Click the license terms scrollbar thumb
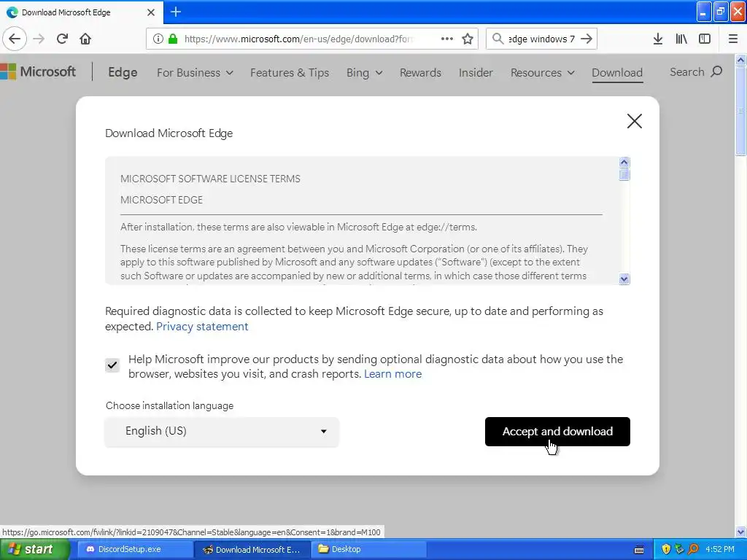The width and height of the screenshot is (747, 560). tap(624, 175)
